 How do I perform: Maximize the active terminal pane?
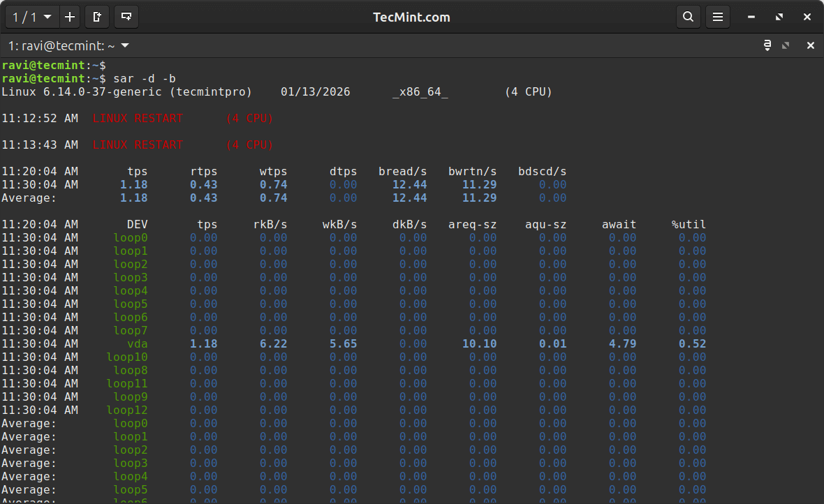coord(786,45)
